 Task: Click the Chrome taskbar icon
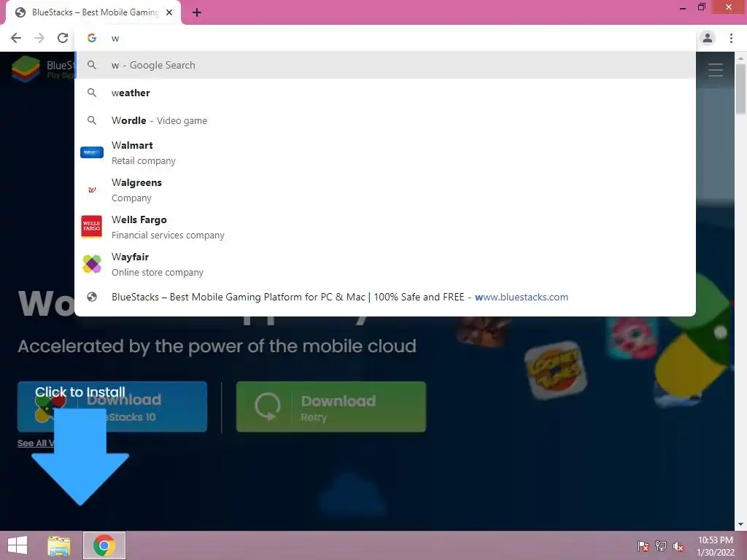click(x=104, y=545)
